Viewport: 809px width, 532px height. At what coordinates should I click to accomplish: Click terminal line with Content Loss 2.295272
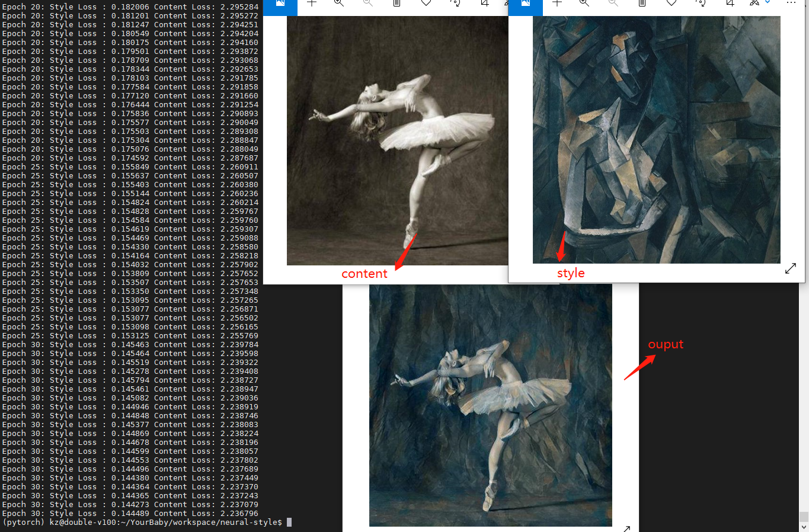point(130,16)
